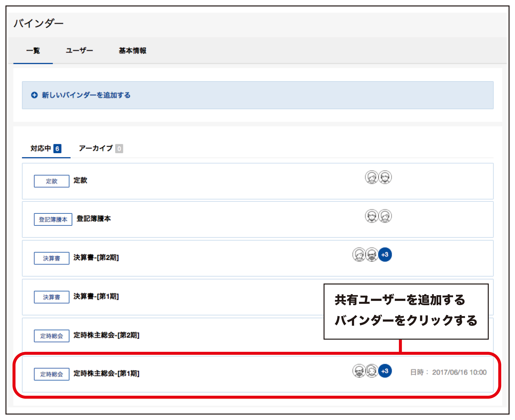Open the 決算書-[第2期] binder
The width and height of the screenshot is (515, 420).
(x=96, y=258)
